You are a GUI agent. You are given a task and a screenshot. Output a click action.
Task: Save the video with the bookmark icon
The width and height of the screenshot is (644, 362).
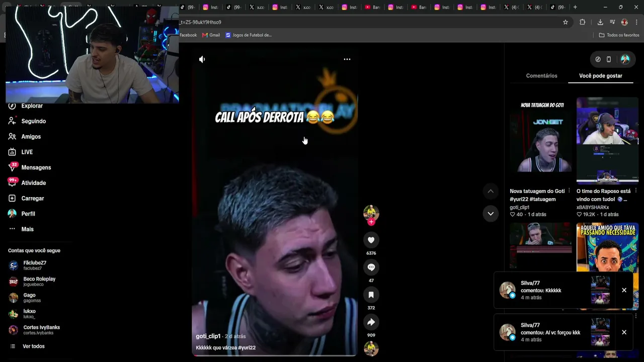pos(371,295)
